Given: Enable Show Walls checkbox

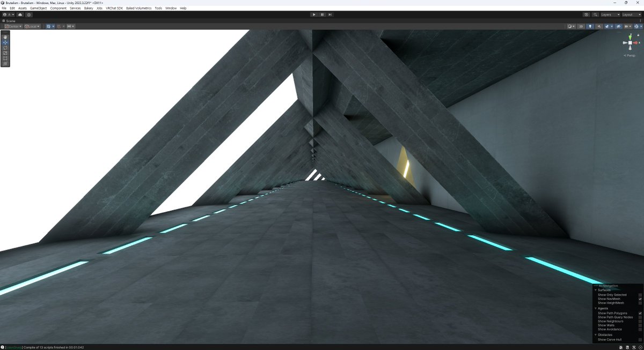Looking at the screenshot, I should coord(640,325).
